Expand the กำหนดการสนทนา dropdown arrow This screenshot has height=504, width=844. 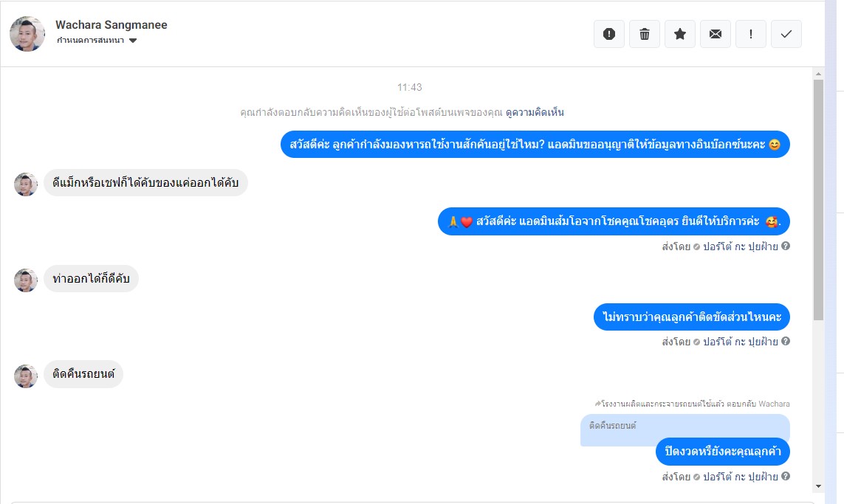[x=133, y=41]
